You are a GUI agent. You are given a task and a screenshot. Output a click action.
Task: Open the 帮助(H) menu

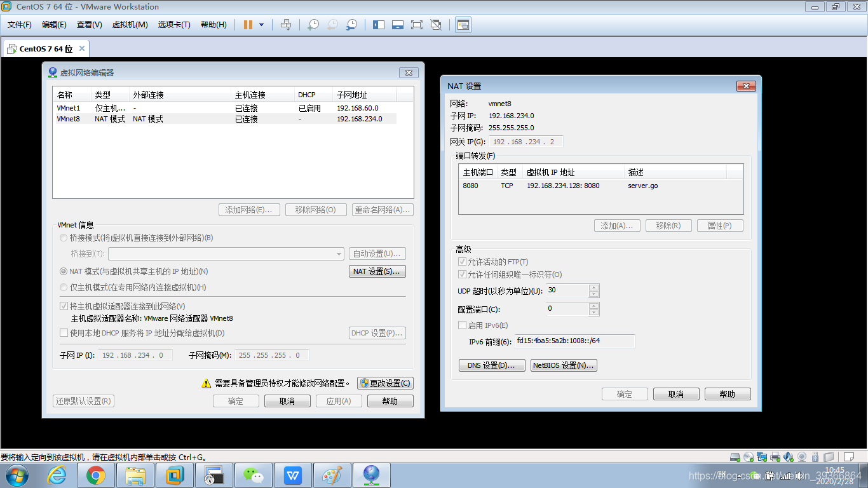click(x=214, y=25)
